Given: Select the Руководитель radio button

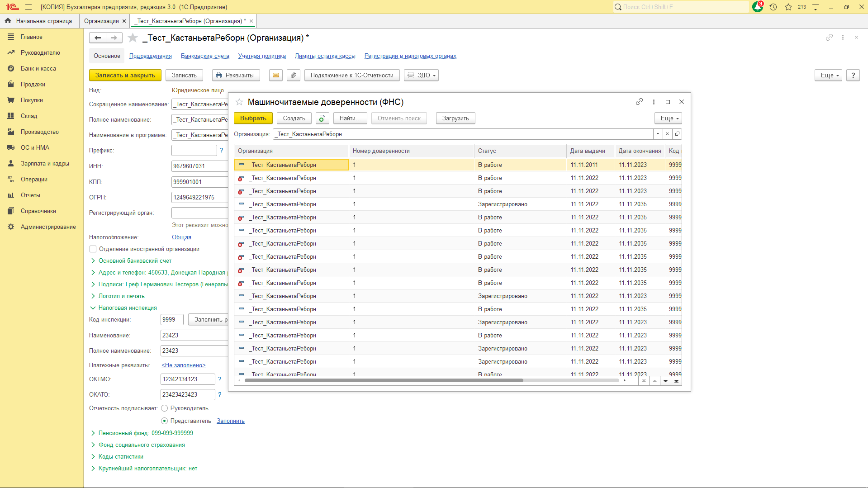Looking at the screenshot, I should coord(165,408).
